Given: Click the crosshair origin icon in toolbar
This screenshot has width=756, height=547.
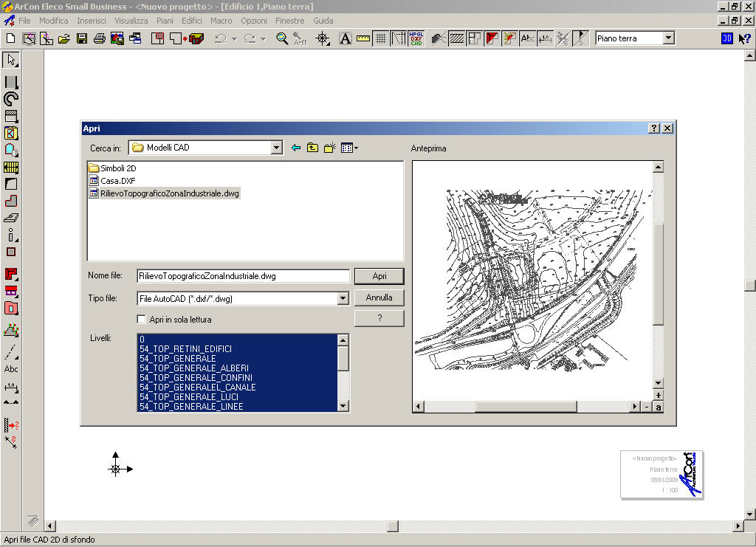Looking at the screenshot, I should point(323,38).
